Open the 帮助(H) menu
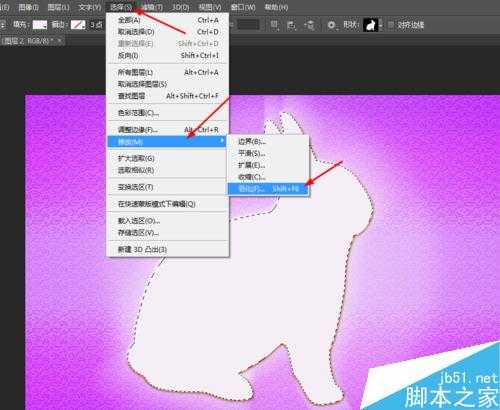 tap(276, 7)
